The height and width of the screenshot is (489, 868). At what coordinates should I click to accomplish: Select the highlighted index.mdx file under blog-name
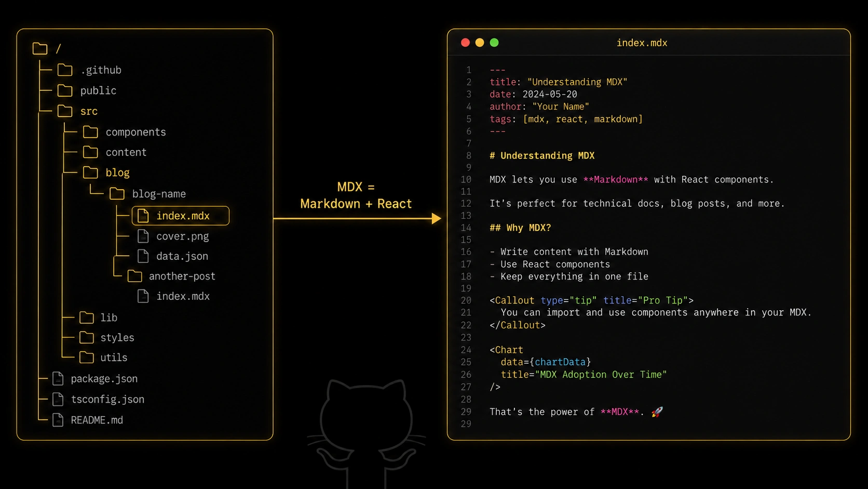[181, 216]
